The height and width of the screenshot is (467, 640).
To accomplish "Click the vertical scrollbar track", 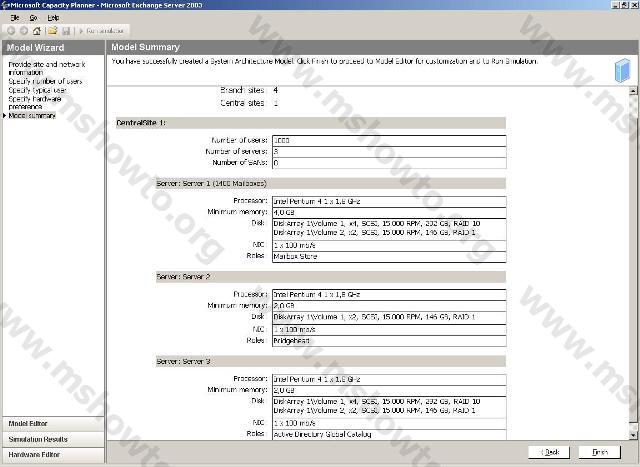I will (x=633, y=261).
